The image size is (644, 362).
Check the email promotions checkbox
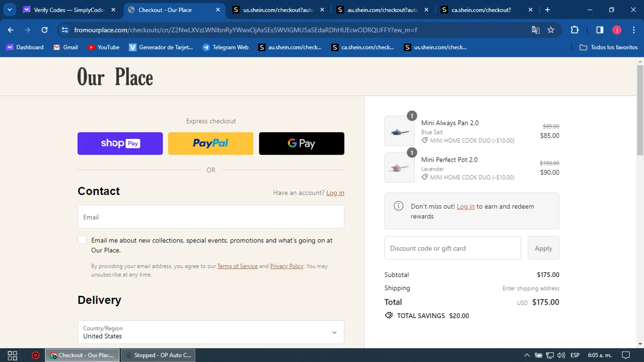[82, 240]
